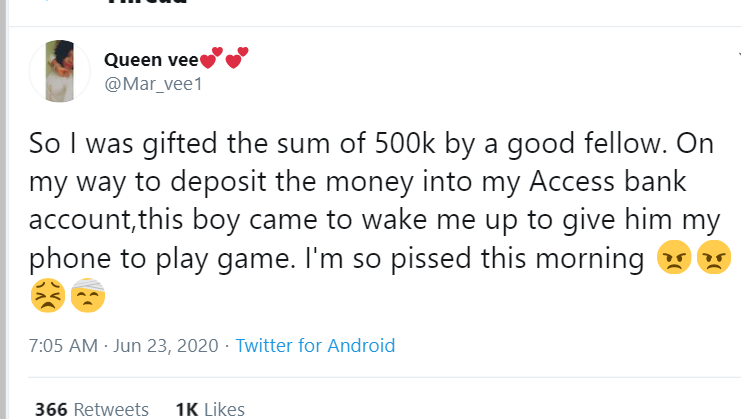View the 366 Retweets list

[x=91, y=409]
